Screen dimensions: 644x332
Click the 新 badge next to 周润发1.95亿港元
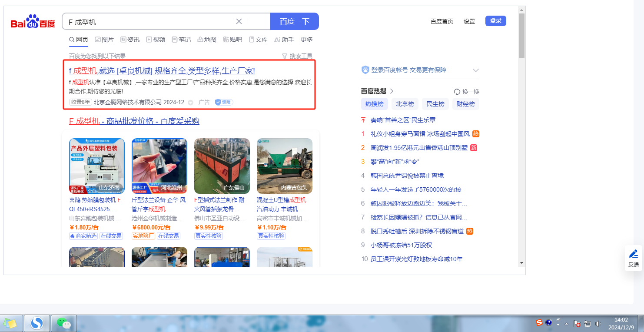click(x=474, y=148)
